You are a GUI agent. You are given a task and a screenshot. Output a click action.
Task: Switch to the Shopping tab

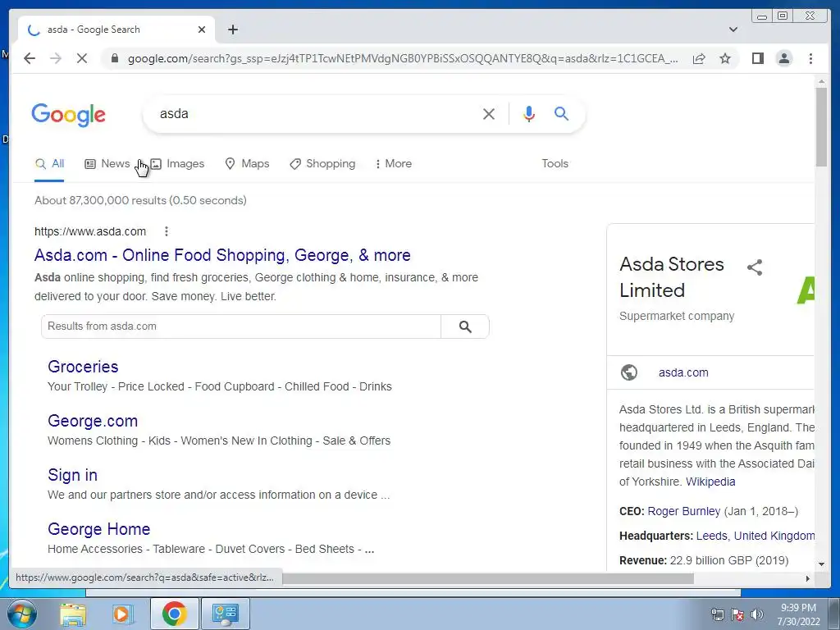pos(322,163)
